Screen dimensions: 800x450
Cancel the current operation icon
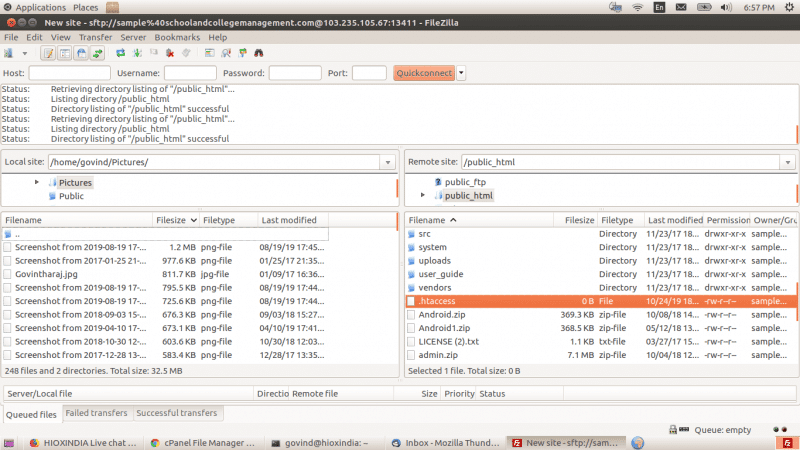[154, 53]
